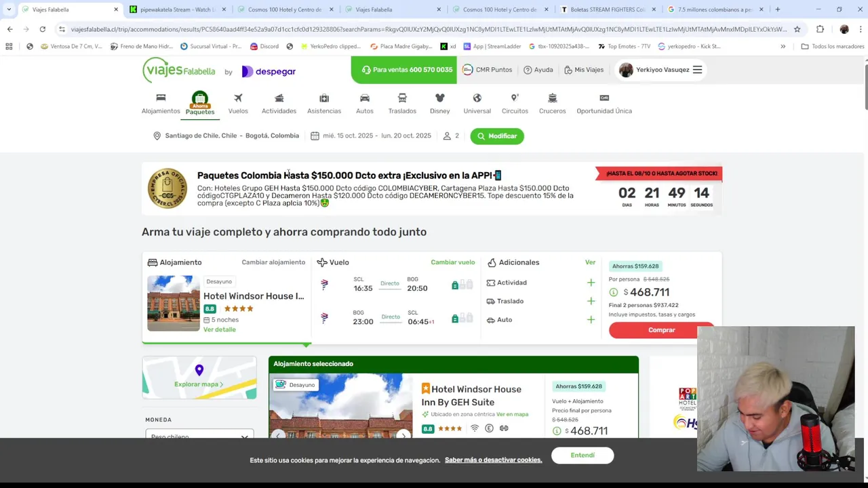Accept cookies with the Entendí button

tap(583, 455)
